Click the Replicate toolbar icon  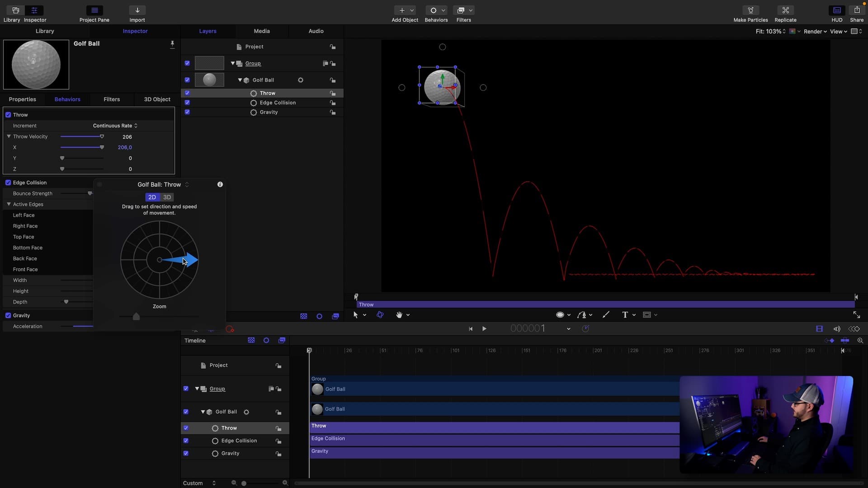click(x=785, y=10)
